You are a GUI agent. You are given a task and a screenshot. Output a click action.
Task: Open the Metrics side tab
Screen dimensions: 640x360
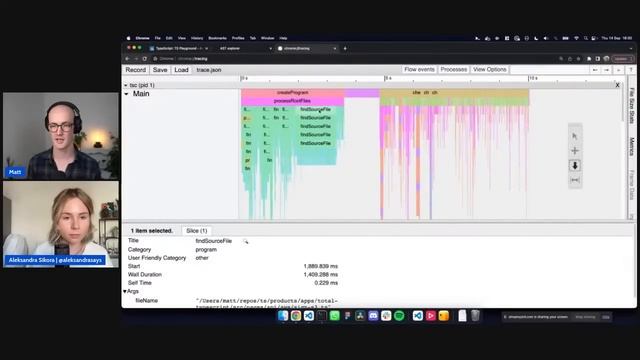coord(632,147)
